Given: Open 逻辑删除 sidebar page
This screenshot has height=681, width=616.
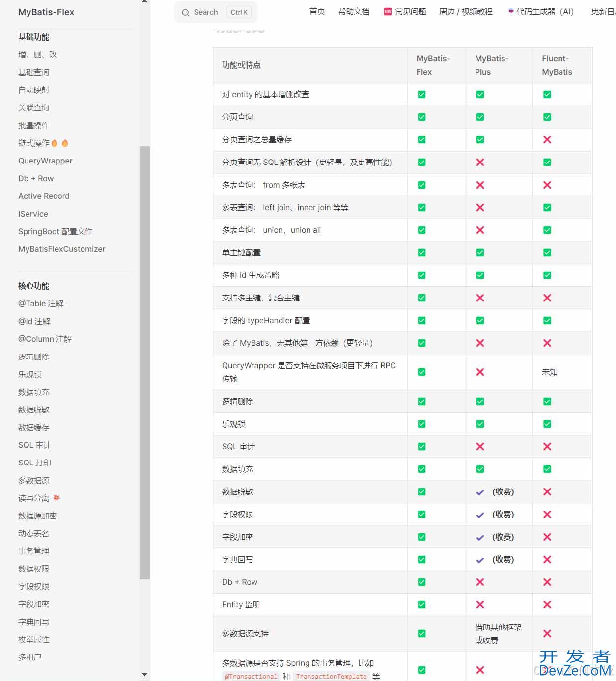Looking at the screenshot, I should tap(33, 356).
